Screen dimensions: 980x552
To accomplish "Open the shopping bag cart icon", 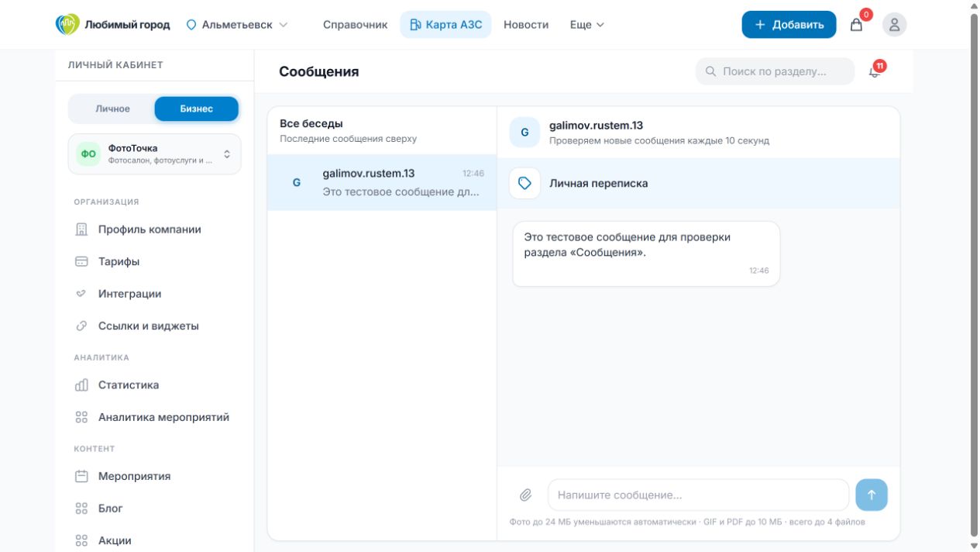I will [856, 25].
